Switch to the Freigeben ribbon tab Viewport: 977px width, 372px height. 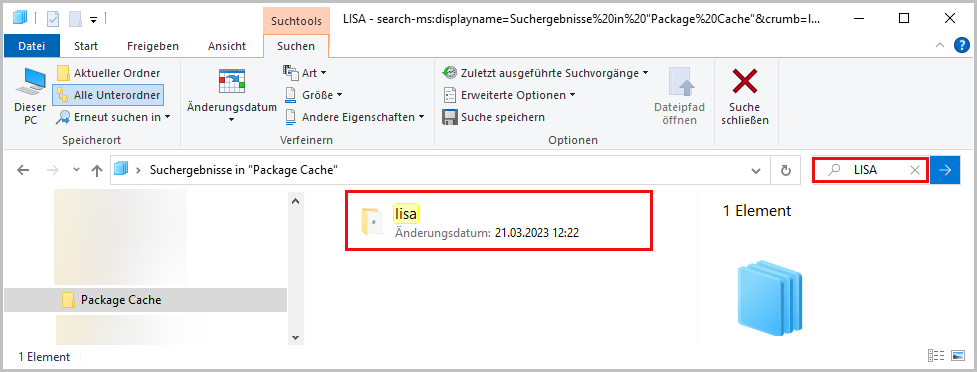(153, 45)
